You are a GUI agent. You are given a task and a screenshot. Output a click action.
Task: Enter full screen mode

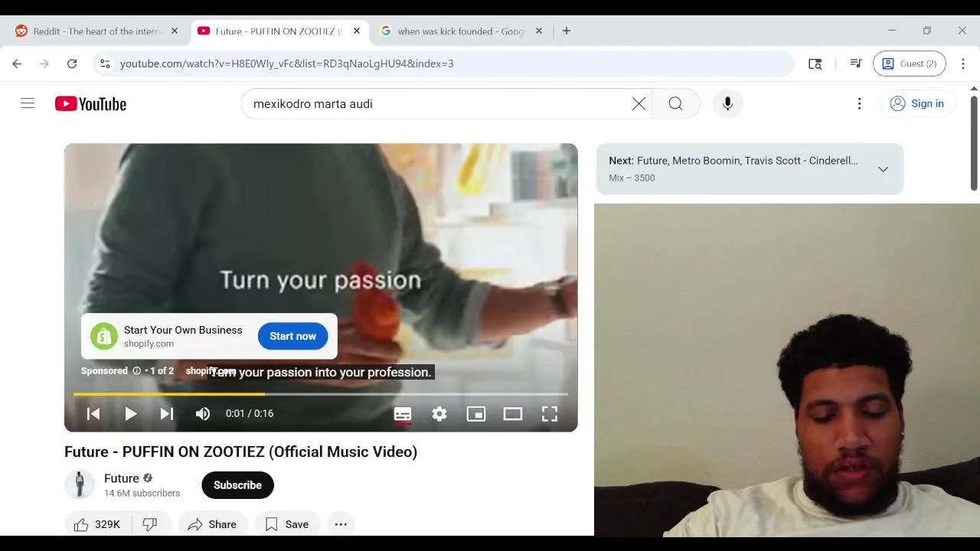tap(550, 414)
